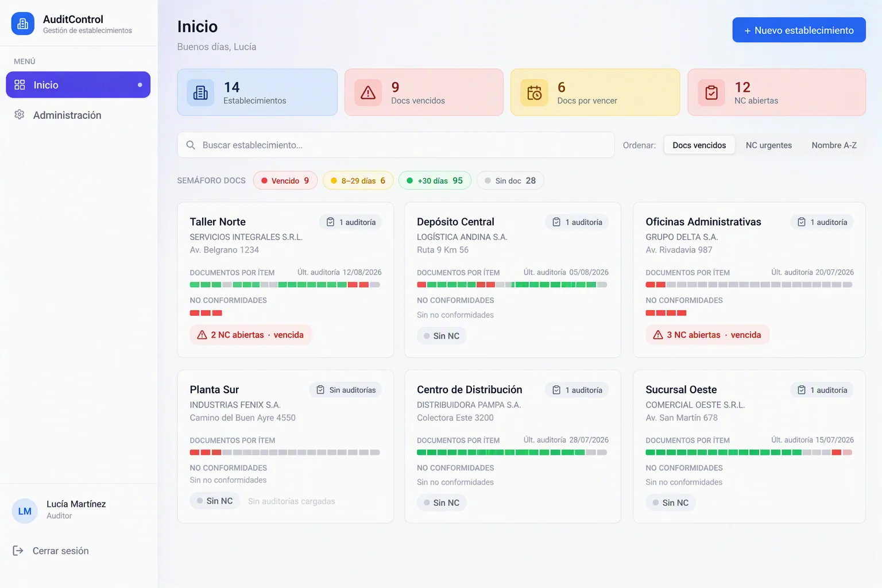
Task: Click the Cerrar sesión logout icon
Action: point(18,551)
